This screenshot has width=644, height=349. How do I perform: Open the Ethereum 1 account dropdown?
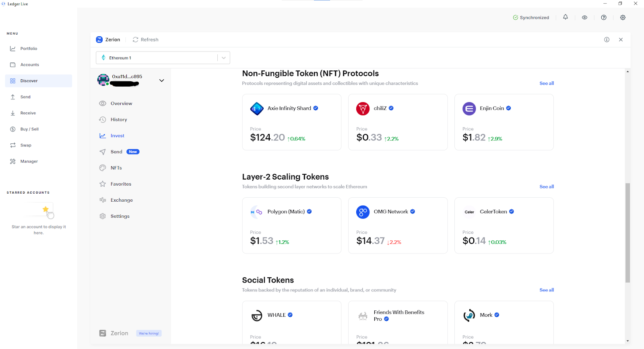pos(163,58)
